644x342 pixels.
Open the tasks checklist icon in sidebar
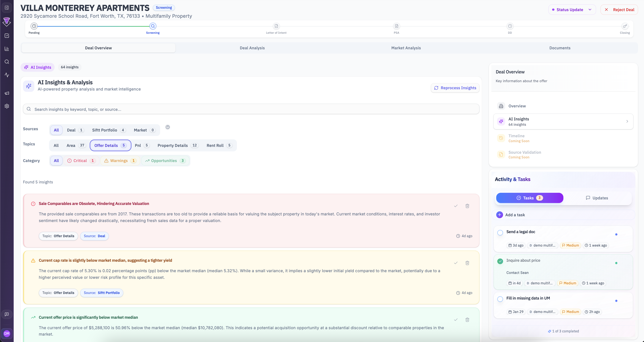point(7,36)
